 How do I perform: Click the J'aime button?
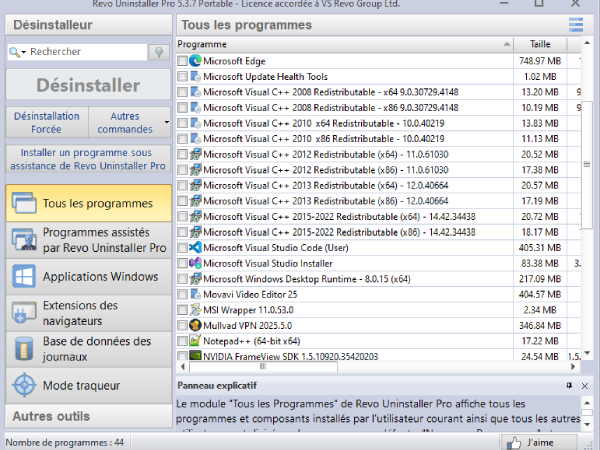[x=539, y=443]
